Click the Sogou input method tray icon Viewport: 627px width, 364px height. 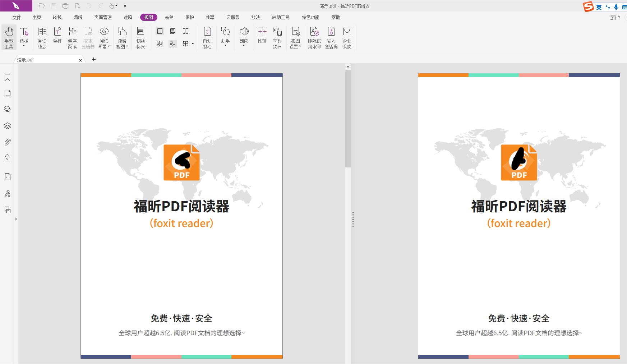(589, 6)
